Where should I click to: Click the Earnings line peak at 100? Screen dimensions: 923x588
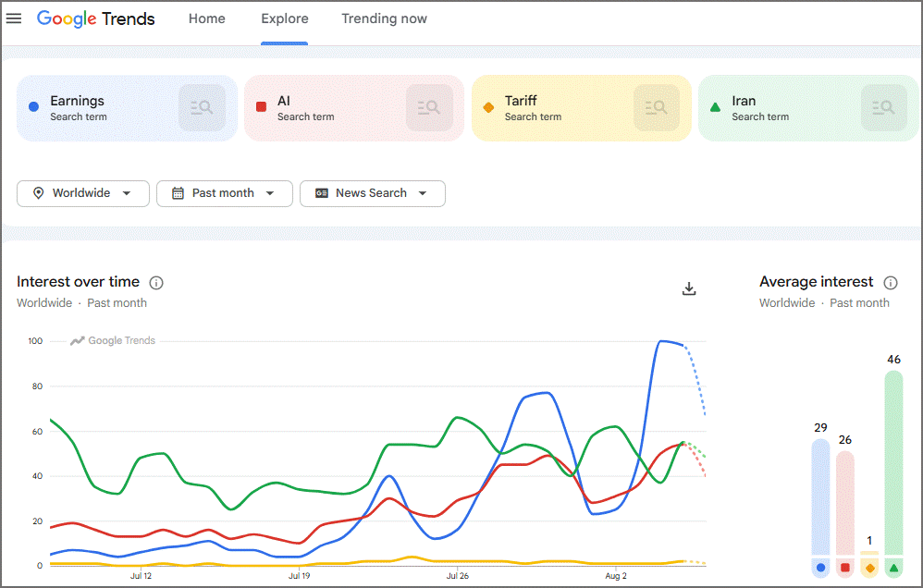click(x=661, y=341)
